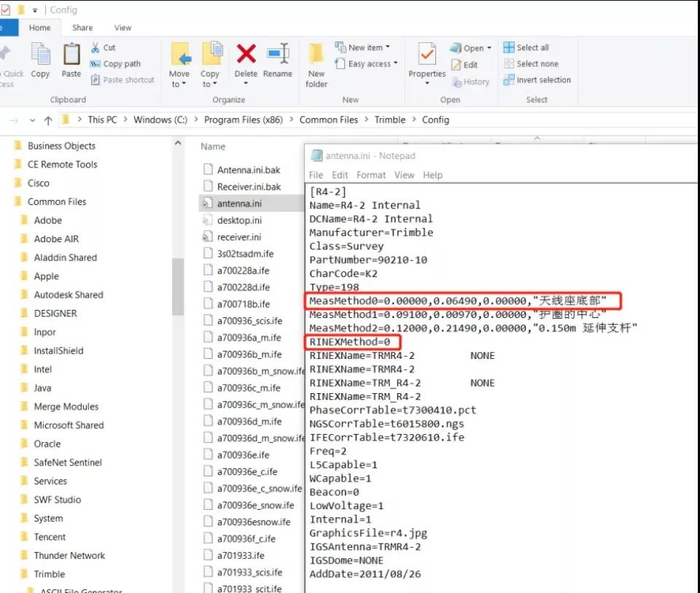Click Trimble in the address breadcrumb
This screenshot has width=700, height=593.
click(x=389, y=120)
